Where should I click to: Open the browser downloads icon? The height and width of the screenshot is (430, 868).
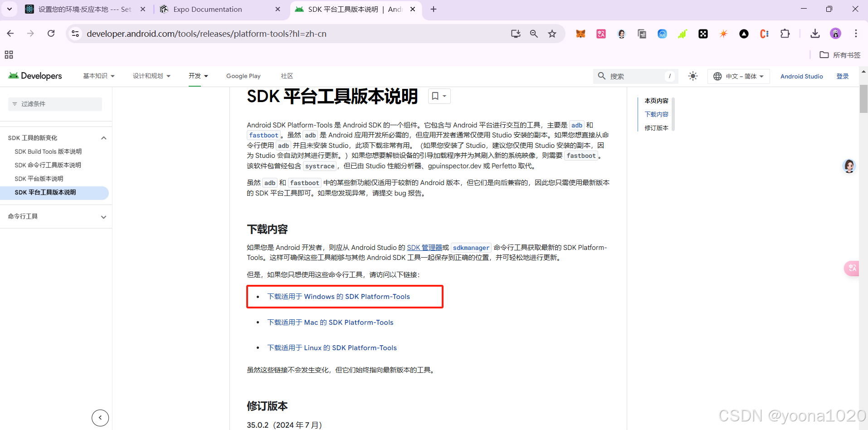815,34
